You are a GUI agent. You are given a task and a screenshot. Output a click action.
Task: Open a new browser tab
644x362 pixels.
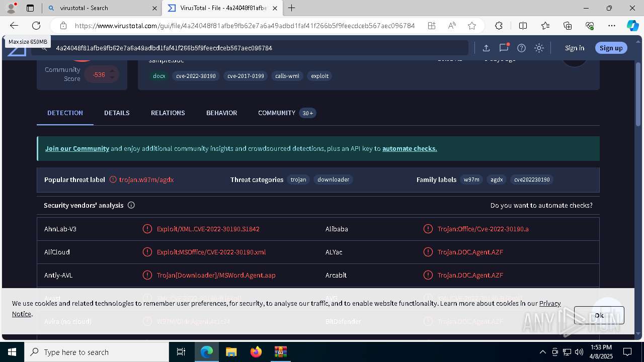pyautogui.click(x=291, y=8)
